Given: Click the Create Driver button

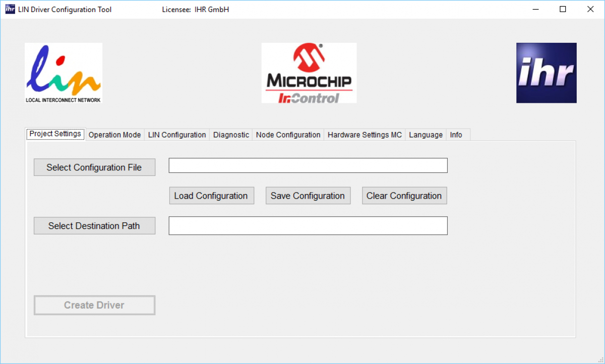Looking at the screenshot, I should click(x=94, y=305).
